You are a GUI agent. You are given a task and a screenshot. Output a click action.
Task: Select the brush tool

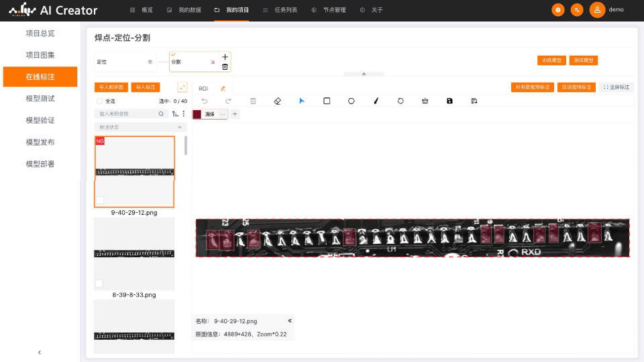376,101
